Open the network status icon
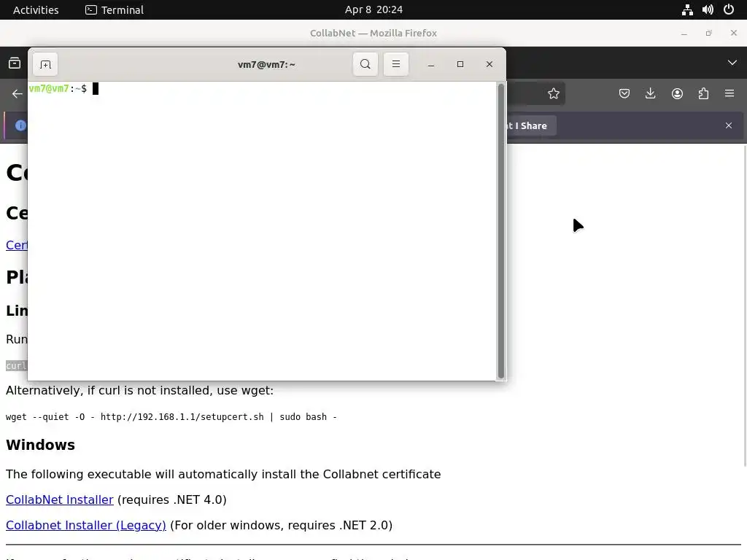The height and width of the screenshot is (560, 747). [687, 9]
